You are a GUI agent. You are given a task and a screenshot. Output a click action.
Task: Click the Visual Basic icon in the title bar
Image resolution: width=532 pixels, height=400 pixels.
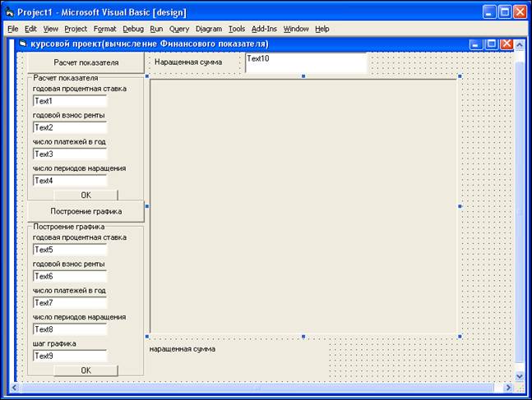pyautogui.click(x=9, y=11)
